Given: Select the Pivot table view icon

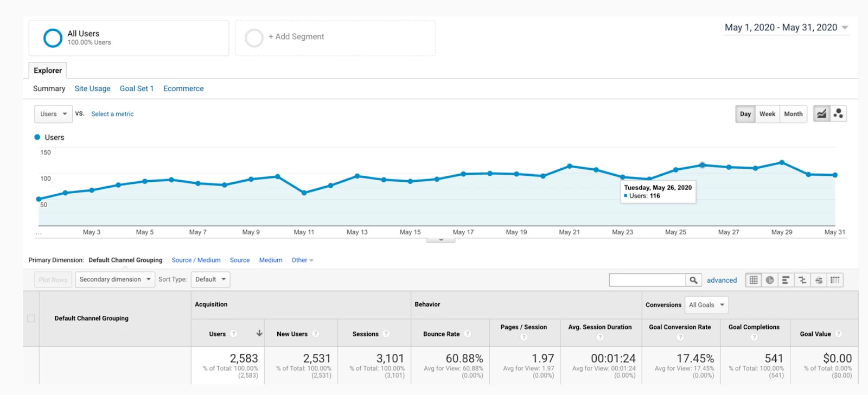Looking at the screenshot, I should tap(835, 280).
